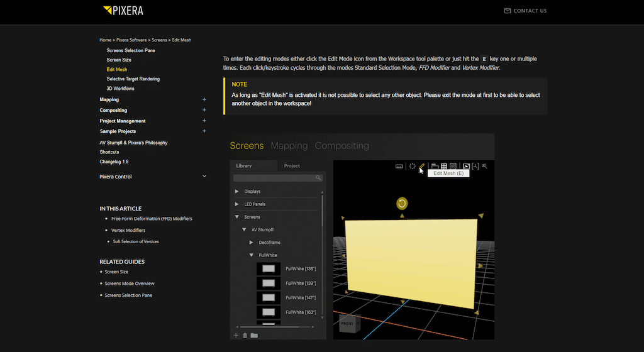Click the Edit Mesh pencil icon
The image size is (644, 352).
422,167
